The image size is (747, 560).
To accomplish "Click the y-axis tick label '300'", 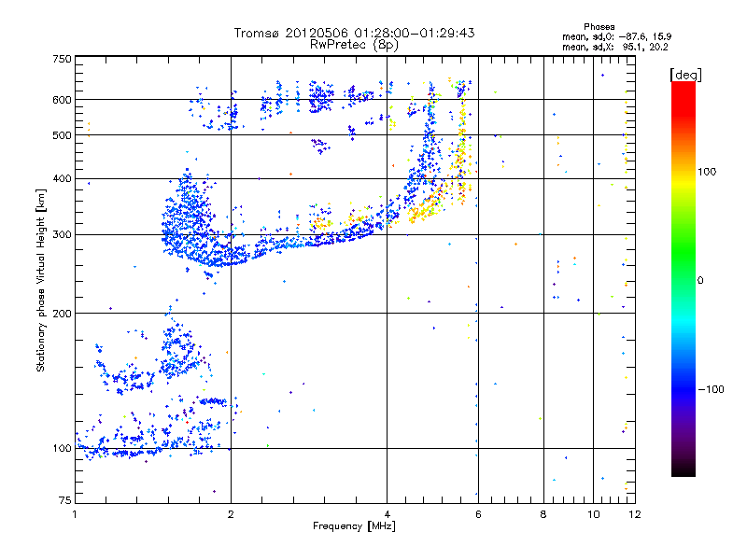I will tap(62, 234).
